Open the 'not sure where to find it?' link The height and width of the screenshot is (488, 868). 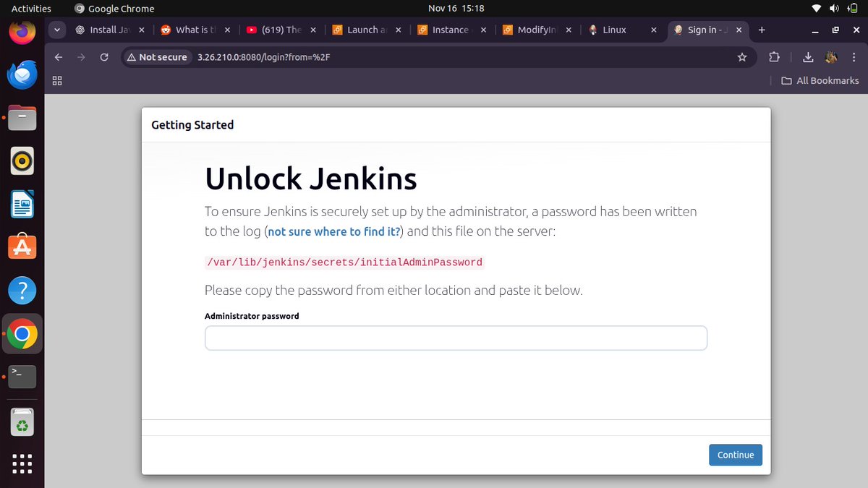click(334, 232)
